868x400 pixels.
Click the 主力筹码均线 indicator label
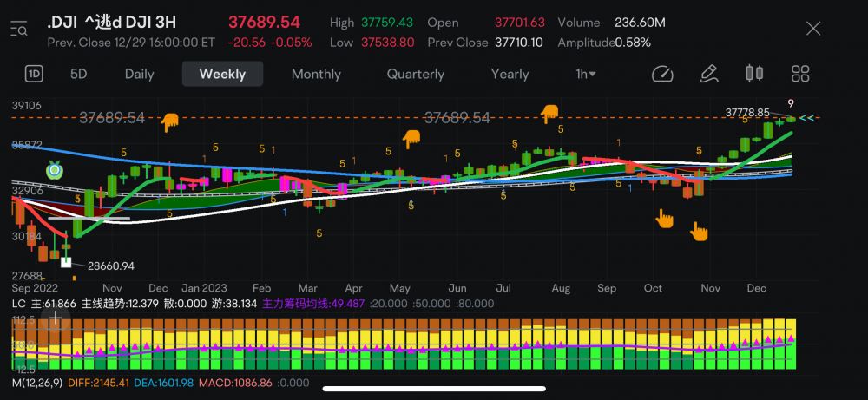(x=314, y=304)
